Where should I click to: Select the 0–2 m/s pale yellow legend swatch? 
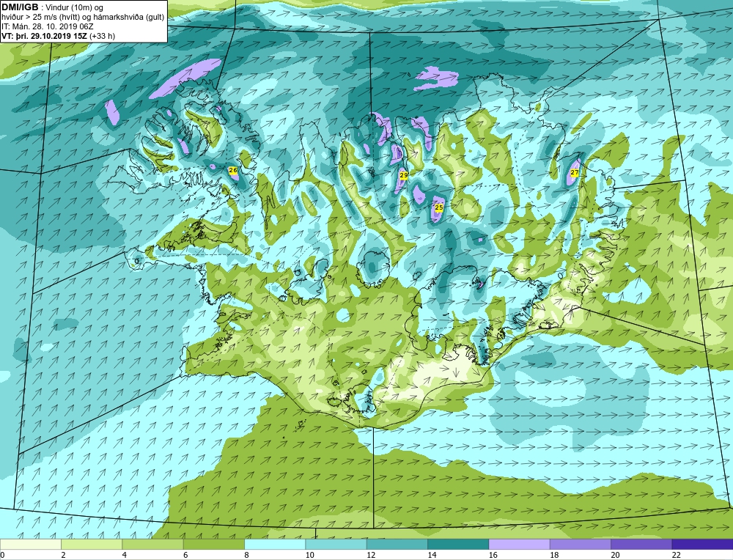point(30,544)
